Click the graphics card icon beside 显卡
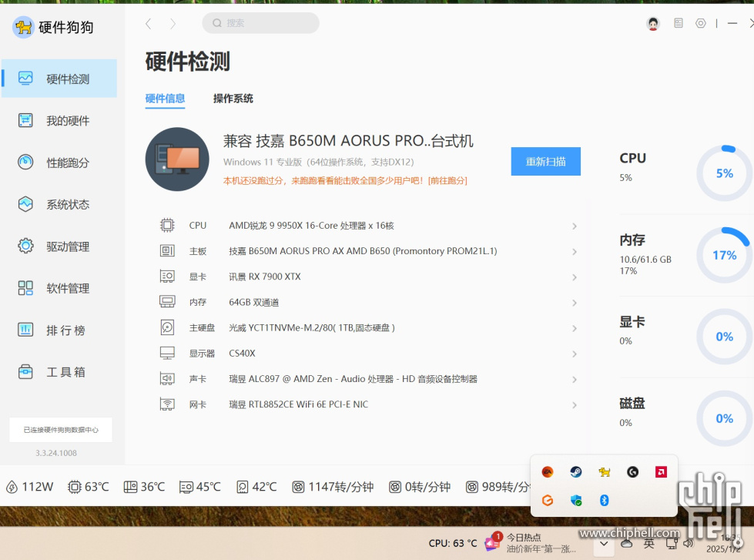This screenshot has width=754, height=560. coord(167,277)
